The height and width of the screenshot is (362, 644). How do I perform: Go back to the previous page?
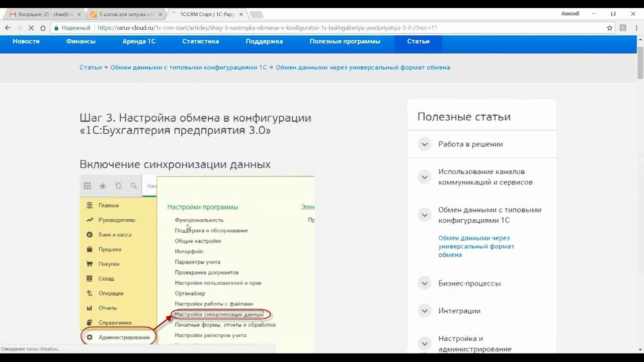coord(8,28)
